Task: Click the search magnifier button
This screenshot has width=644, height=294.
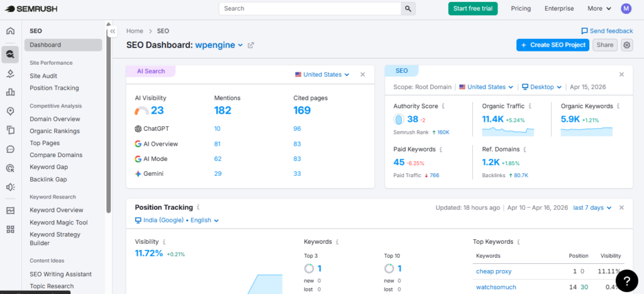Action: [408, 9]
